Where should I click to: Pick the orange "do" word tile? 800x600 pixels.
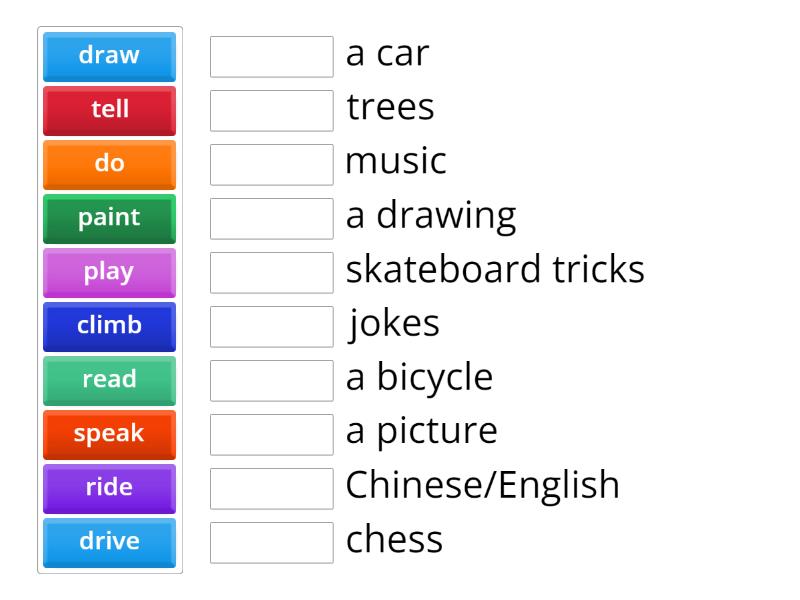click(110, 164)
